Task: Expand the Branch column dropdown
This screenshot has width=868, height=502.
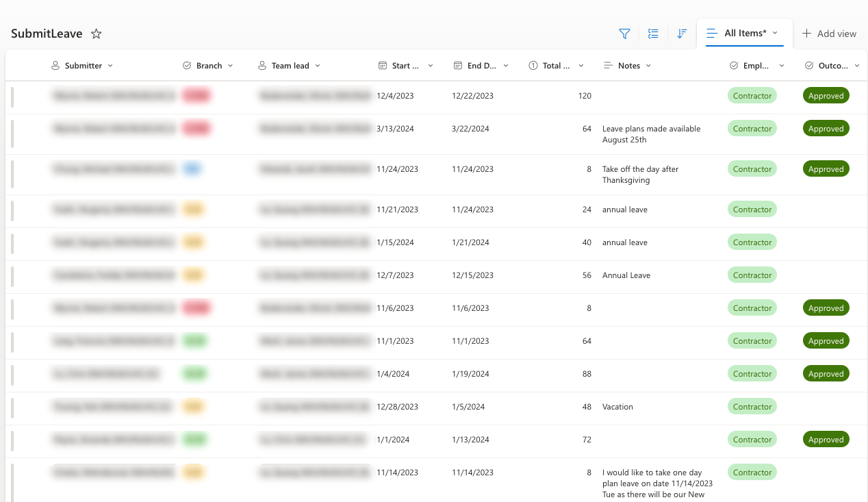Action: 231,66
